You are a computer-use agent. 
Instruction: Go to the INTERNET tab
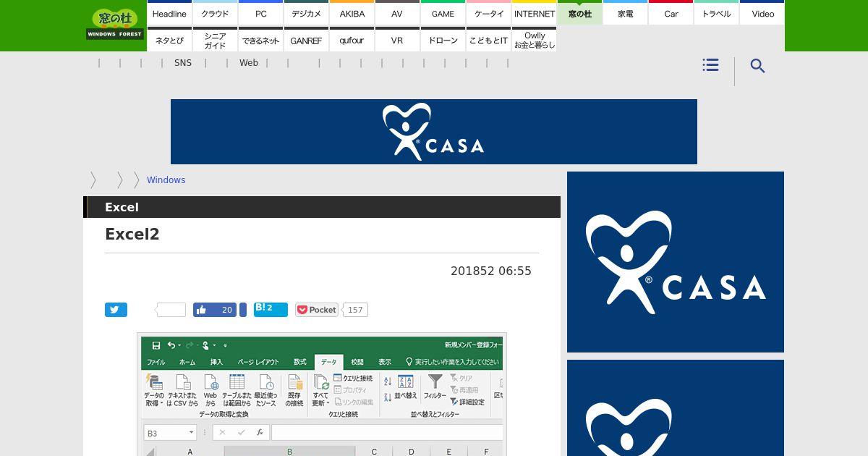coord(534,12)
